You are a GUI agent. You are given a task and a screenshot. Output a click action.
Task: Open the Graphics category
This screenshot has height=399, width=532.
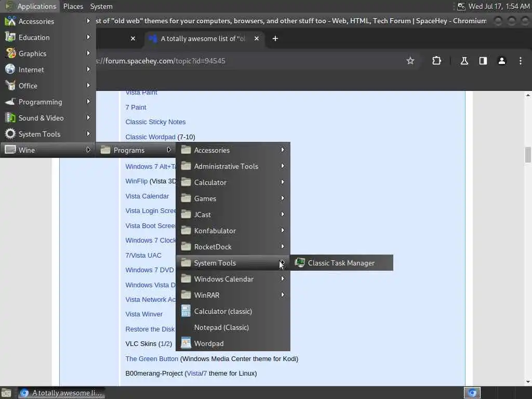click(x=48, y=54)
